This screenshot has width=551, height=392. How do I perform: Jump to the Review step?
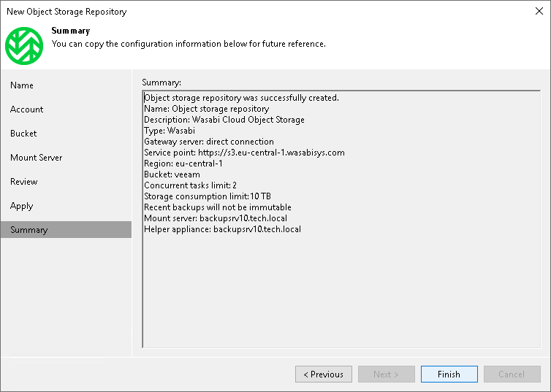pyautogui.click(x=24, y=182)
